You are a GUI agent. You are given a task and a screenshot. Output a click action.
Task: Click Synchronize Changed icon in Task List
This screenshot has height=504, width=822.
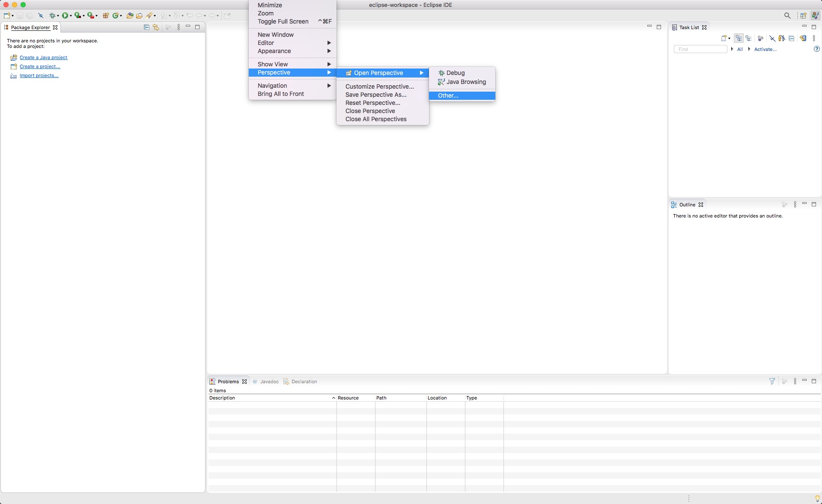pyautogui.click(x=803, y=38)
